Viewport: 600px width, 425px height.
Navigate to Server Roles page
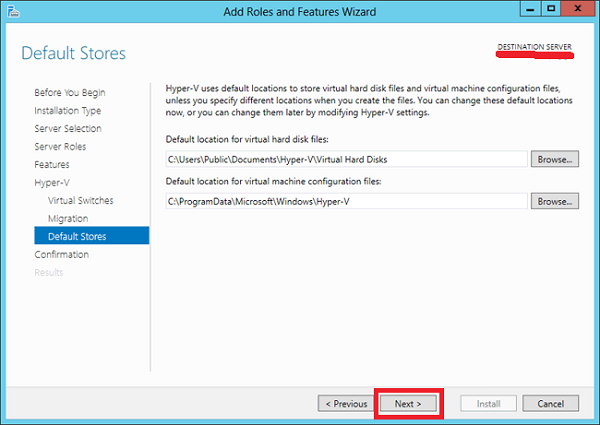click(60, 147)
